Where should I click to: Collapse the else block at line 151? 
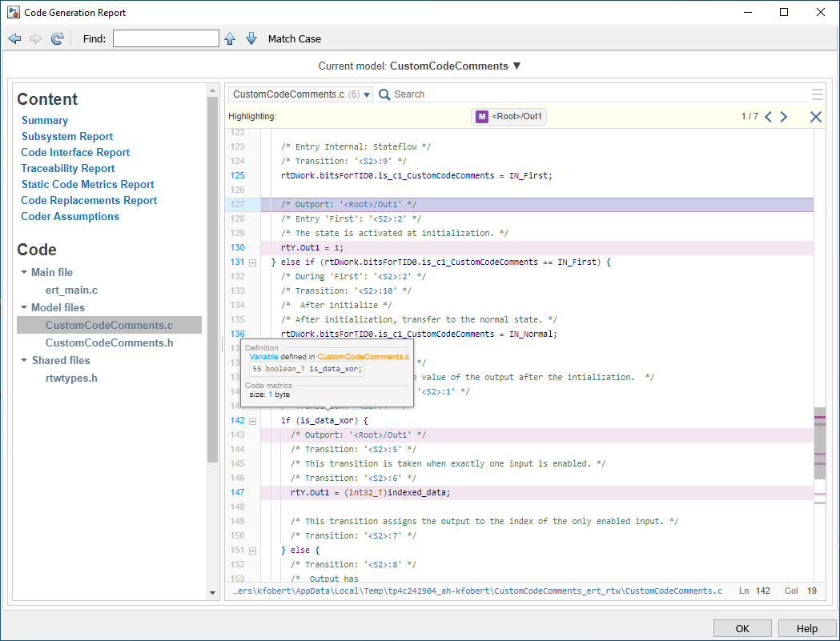252,551
